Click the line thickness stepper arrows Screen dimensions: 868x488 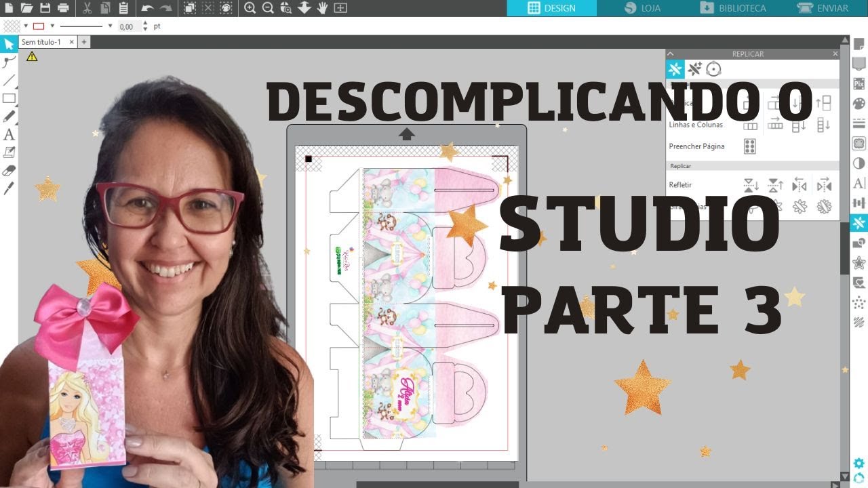146,26
